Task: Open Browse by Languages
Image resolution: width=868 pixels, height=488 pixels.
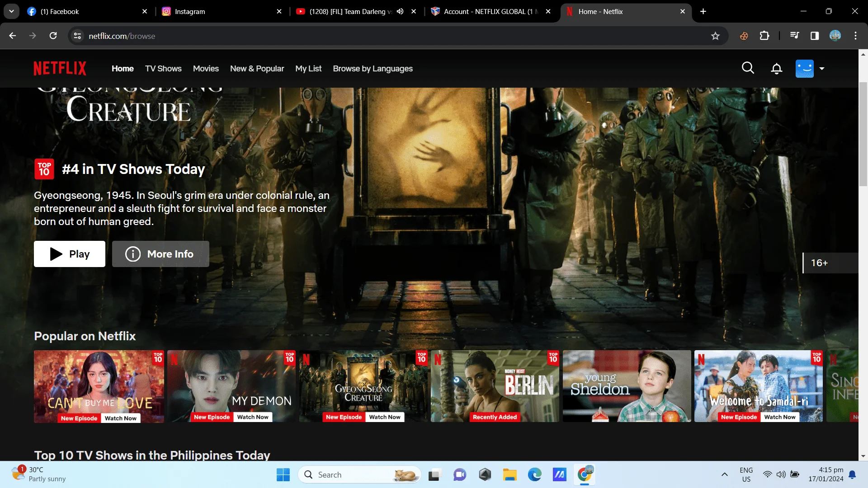Action: click(x=373, y=69)
